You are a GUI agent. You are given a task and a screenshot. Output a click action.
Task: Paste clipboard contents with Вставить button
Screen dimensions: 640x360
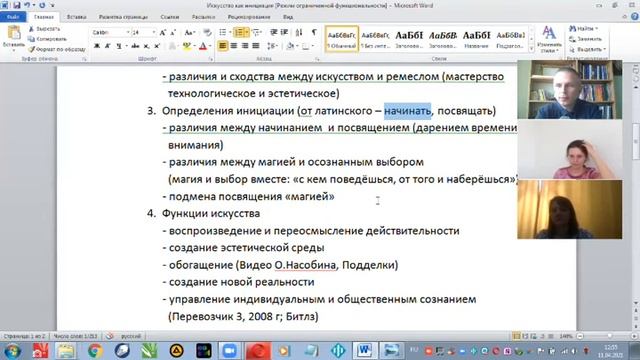(13, 38)
